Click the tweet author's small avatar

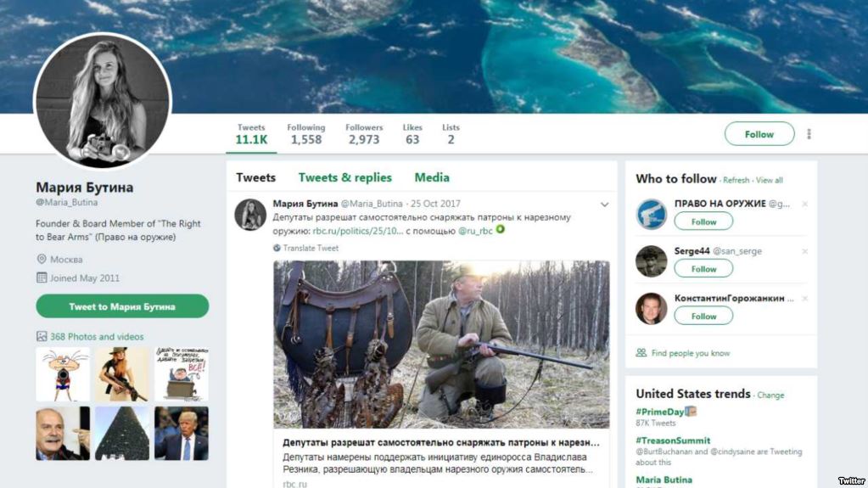click(250, 215)
